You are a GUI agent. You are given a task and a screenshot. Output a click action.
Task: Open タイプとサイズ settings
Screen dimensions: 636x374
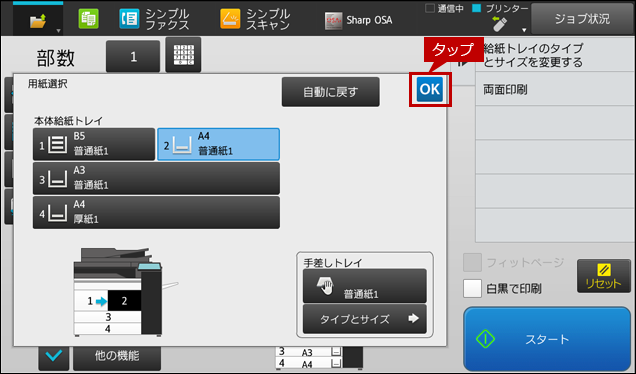(365, 319)
